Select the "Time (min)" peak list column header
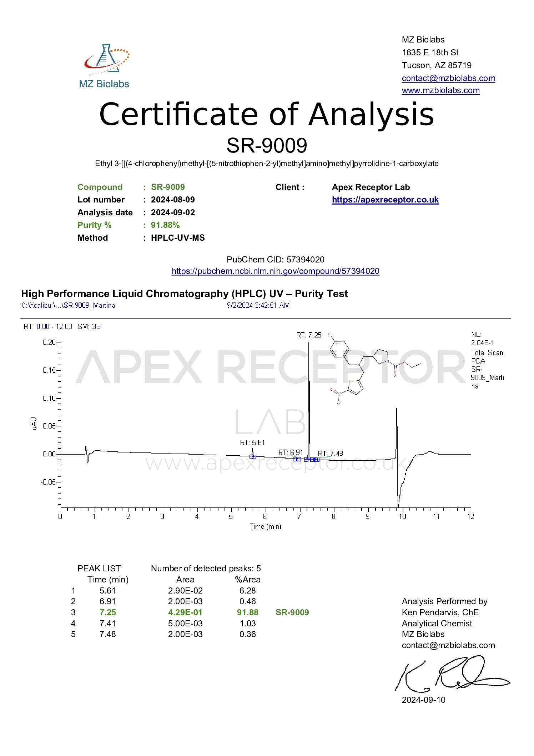The image size is (534, 756). tap(108, 580)
